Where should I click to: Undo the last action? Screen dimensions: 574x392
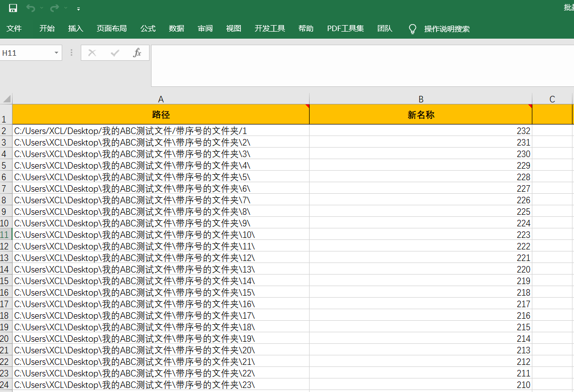[x=29, y=8]
